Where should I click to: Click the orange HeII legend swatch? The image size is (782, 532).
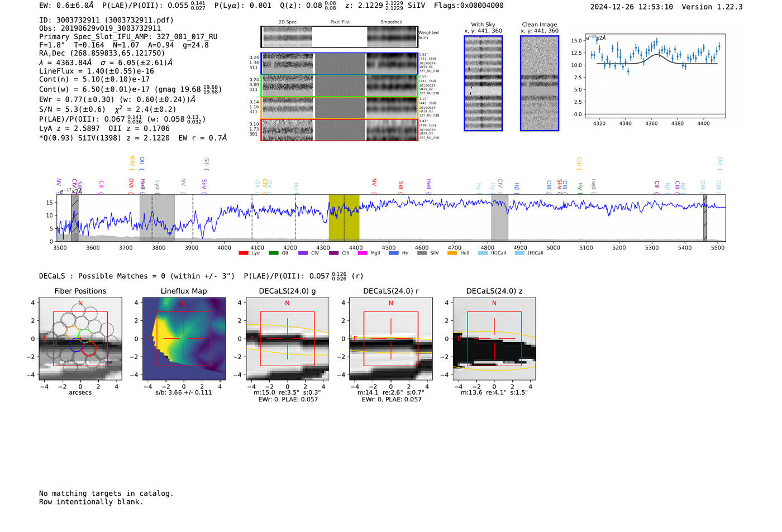(452, 253)
